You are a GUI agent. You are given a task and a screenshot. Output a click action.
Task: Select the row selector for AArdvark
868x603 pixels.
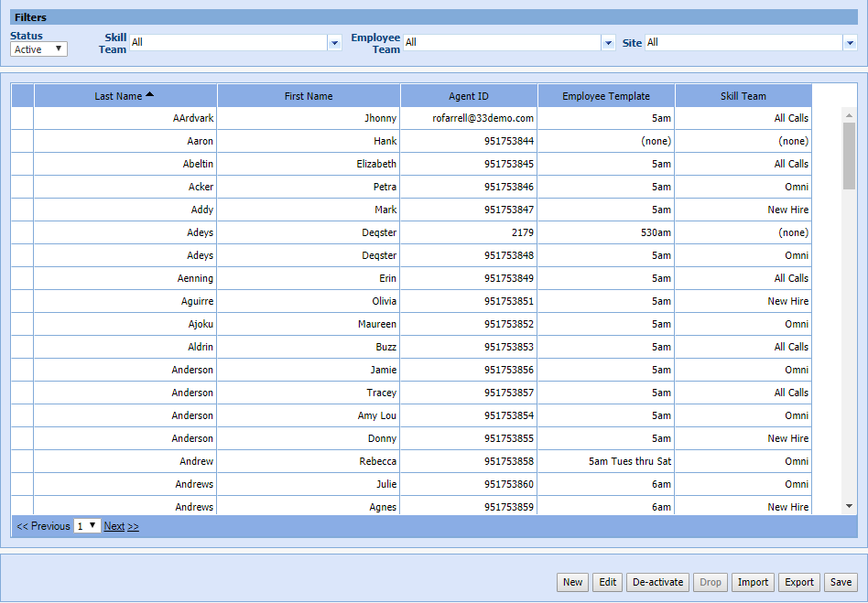point(22,118)
